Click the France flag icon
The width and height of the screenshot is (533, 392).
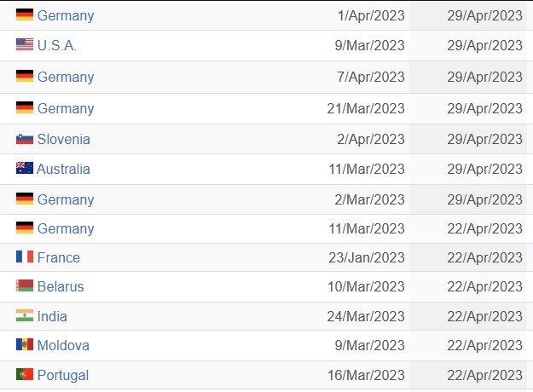point(25,257)
